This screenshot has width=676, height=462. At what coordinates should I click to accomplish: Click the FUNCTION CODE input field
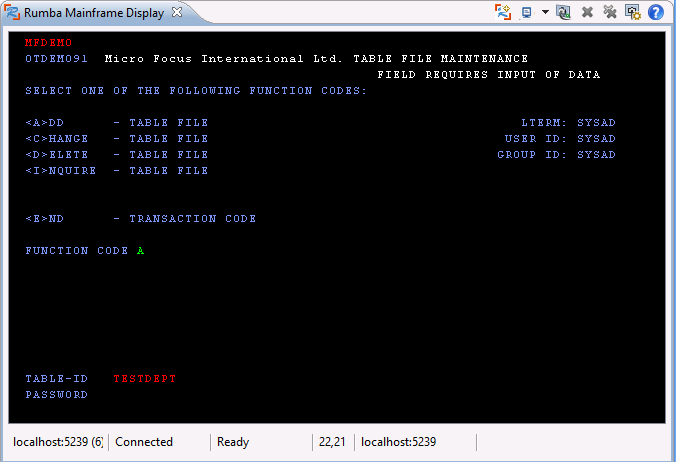tap(141, 251)
